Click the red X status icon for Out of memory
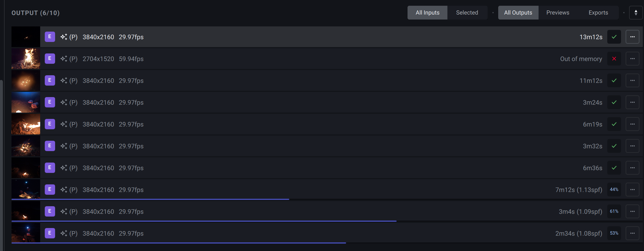644x251 pixels. pyautogui.click(x=614, y=59)
